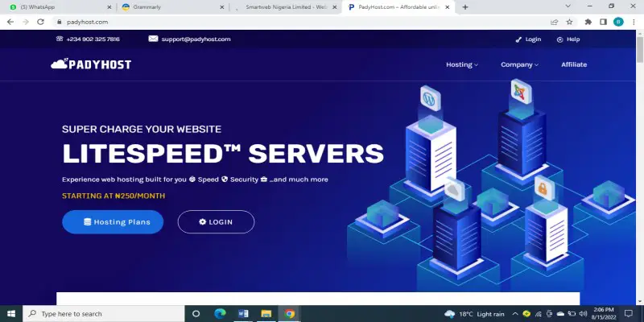Viewport: 644px width, 322px height.
Task: Expand the Hosting dropdown menu
Action: [462, 64]
